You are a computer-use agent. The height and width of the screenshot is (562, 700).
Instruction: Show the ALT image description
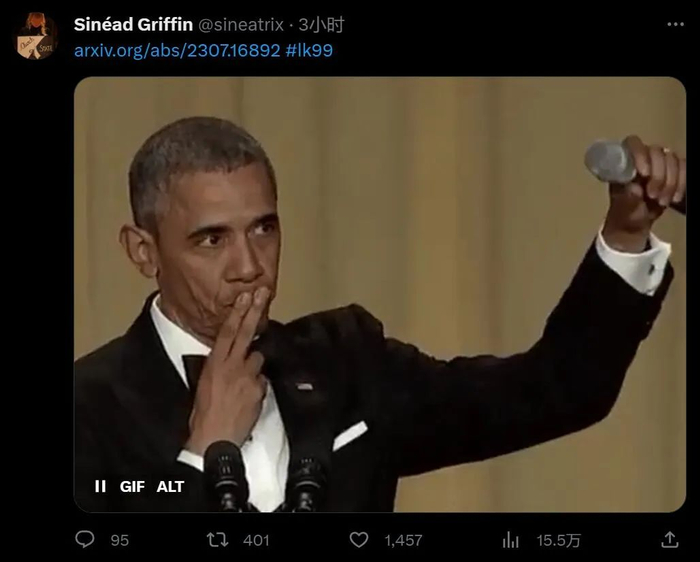point(170,487)
